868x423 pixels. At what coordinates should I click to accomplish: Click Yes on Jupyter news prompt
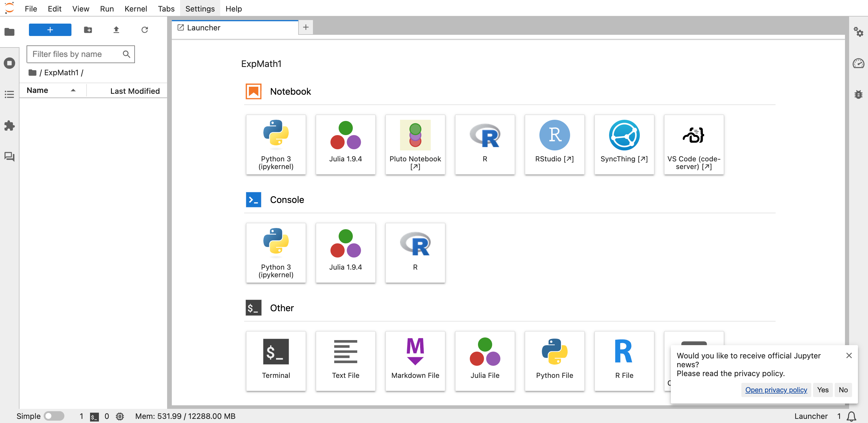click(x=823, y=390)
